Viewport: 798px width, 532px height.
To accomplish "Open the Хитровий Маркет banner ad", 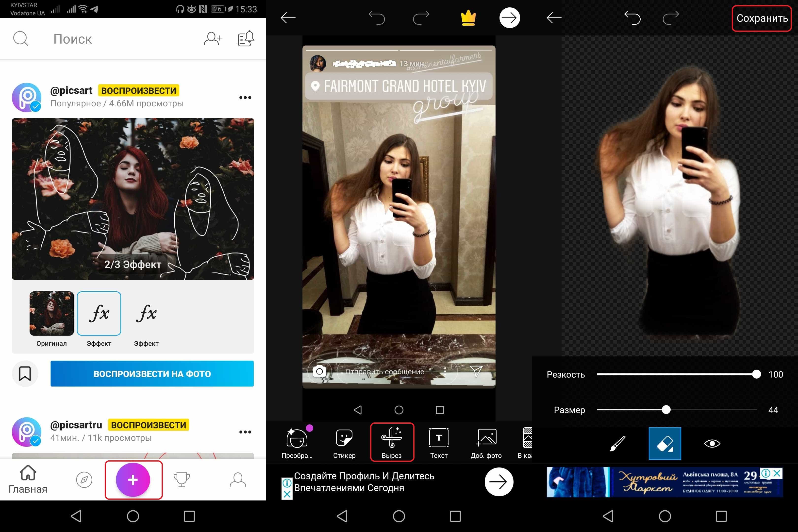I will click(x=664, y=482).
